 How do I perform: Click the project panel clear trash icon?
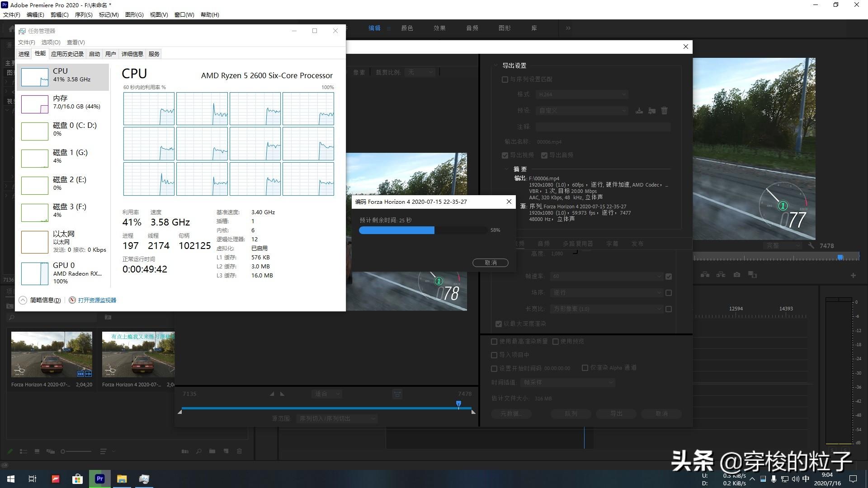coord(240,451)
